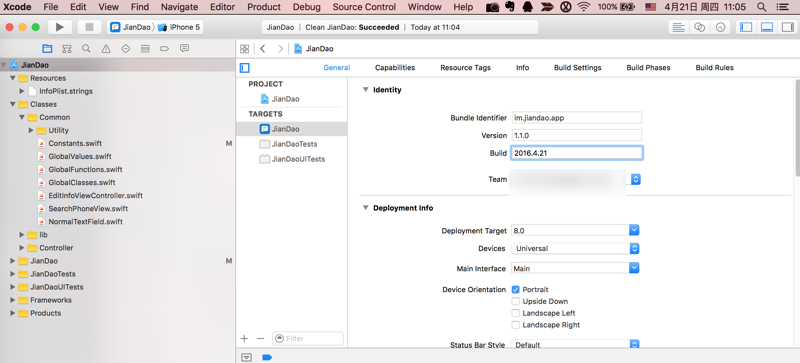Enable Landscape Right orientation checkbox
Viewport: 800px width, 363px height.
pyautogui.click(x=515, y=325)
